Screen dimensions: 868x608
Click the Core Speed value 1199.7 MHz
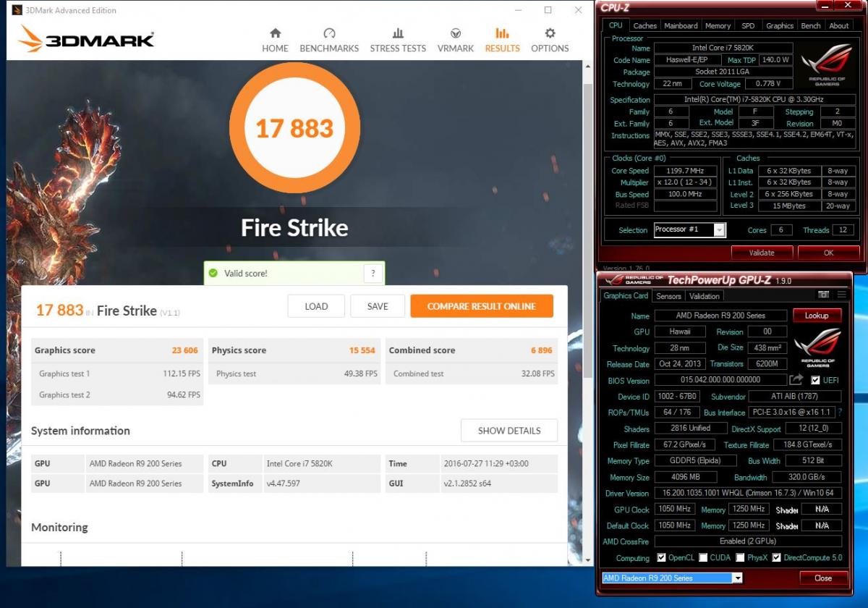(685, 171)
